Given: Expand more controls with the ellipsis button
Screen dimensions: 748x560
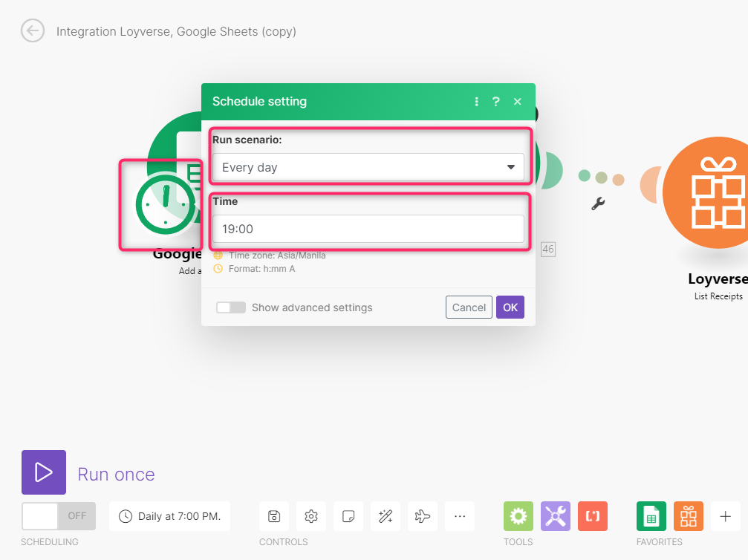Looking at the screenshot, I should click(x=459, y=515).
